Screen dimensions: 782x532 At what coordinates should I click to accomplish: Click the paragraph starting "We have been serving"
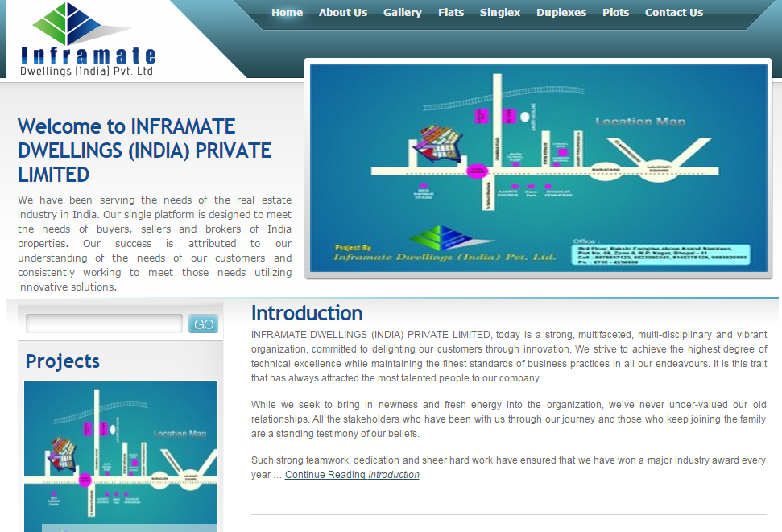tap(155, 243)
